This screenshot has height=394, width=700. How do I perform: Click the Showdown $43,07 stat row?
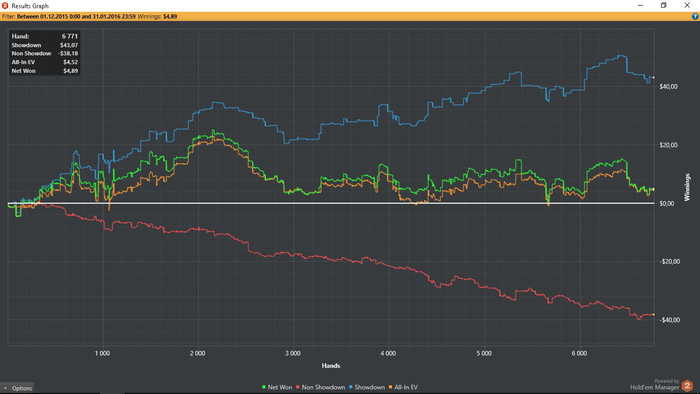click(x=45, y=45)
